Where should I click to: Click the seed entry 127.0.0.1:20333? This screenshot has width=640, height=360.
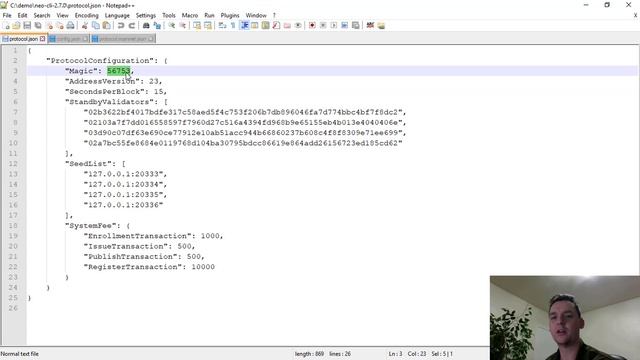125,174
